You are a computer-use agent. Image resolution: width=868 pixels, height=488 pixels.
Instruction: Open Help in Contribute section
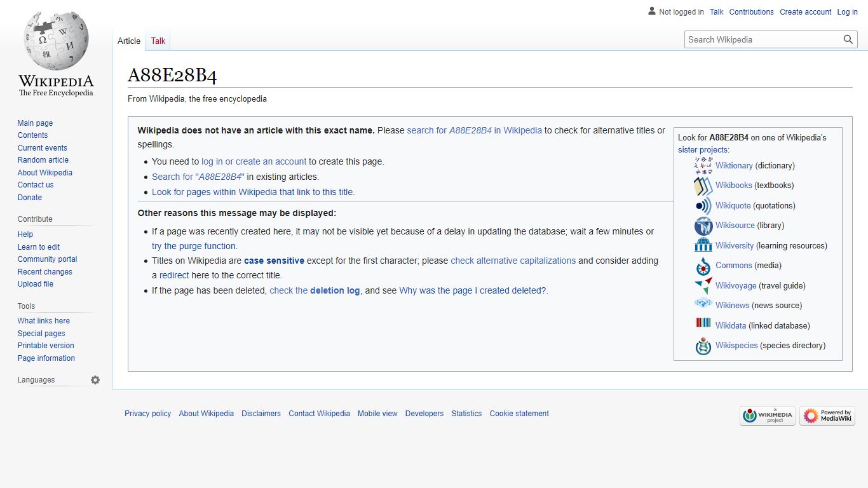click(25, 234)
